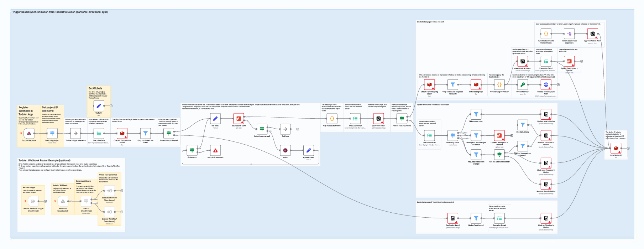Screen dimensions: 644x249
Task: Open the Execution Data2 node
Action: 546,61
